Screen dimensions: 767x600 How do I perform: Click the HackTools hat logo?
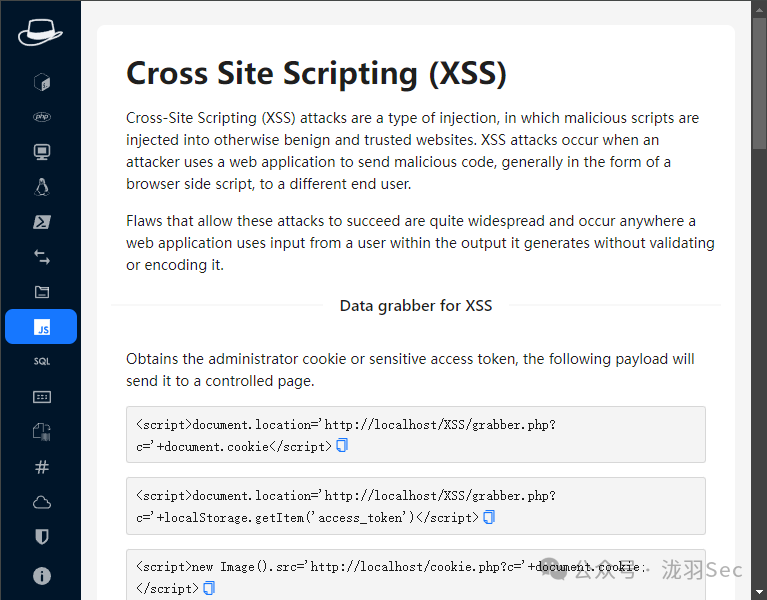coord(40,33)
